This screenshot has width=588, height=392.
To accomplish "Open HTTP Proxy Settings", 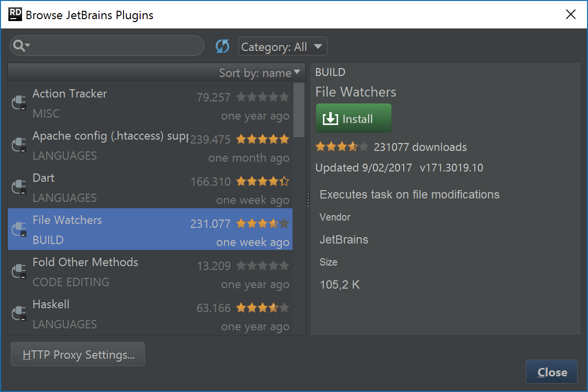I will 78,354.
